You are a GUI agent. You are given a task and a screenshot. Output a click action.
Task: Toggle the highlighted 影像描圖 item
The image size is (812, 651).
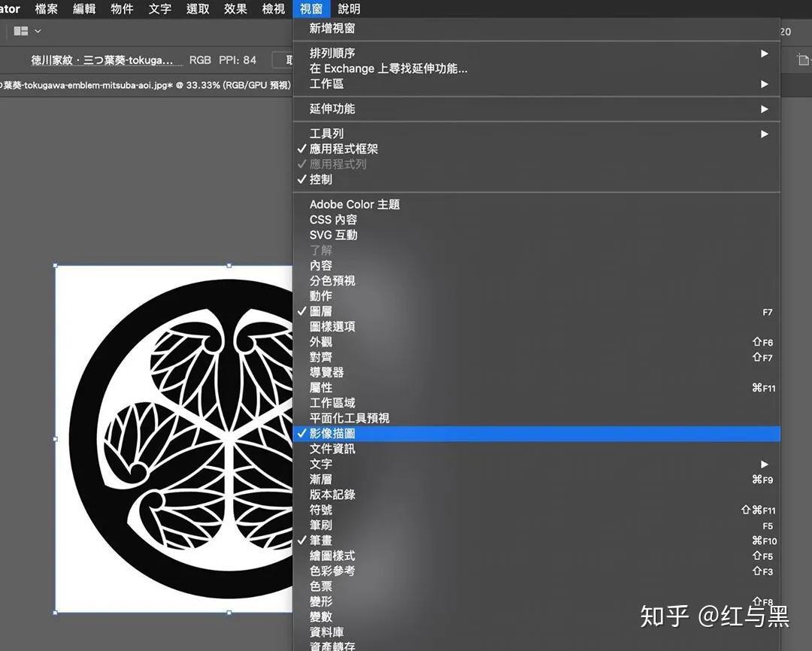[x=537, y=434]
